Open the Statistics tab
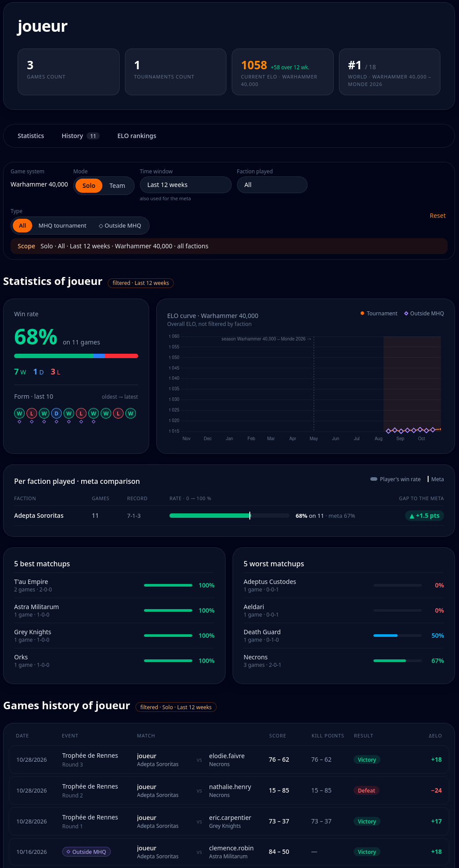This screenshot has width=459, height=868. [x=31, y=136]
